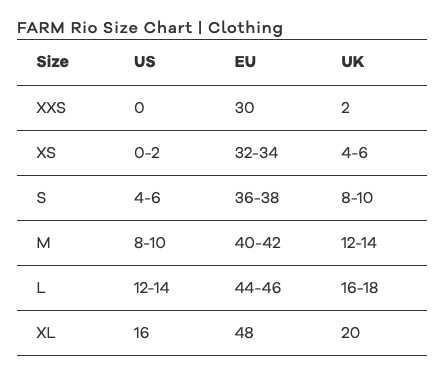Select EU value 44-46 in L row
Image resolution: width=445 pixels, height=376 pixels.
258,288
